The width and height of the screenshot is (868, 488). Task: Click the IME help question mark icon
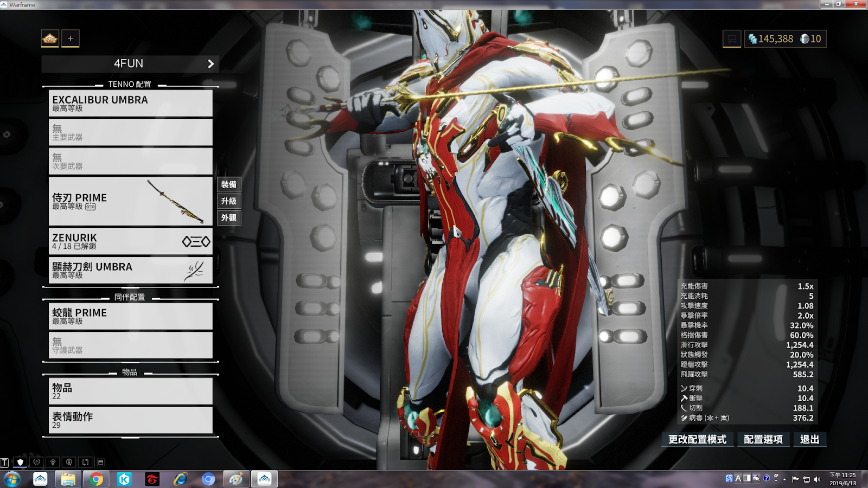767,478
